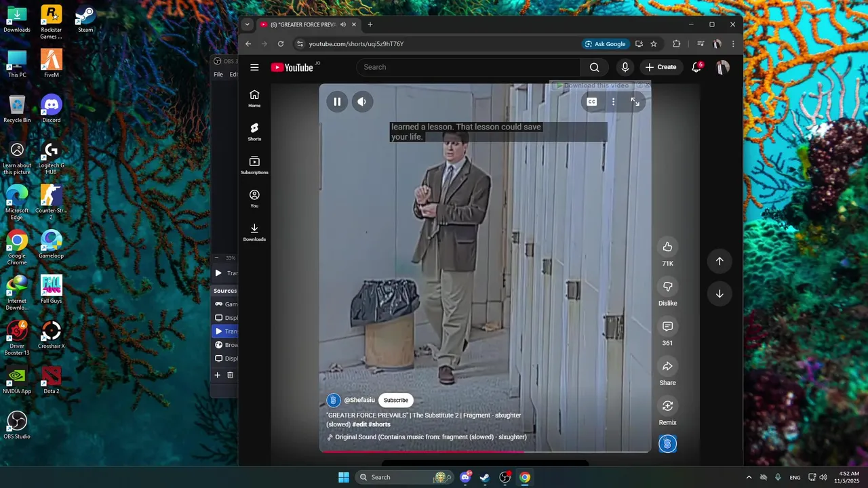
Task: Click the YouTube search magnifier button
Action: pos(595,67)
